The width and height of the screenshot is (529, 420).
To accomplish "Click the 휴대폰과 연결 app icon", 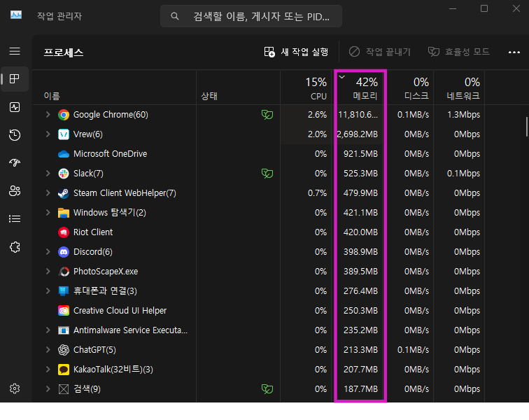I will point(64,291).
